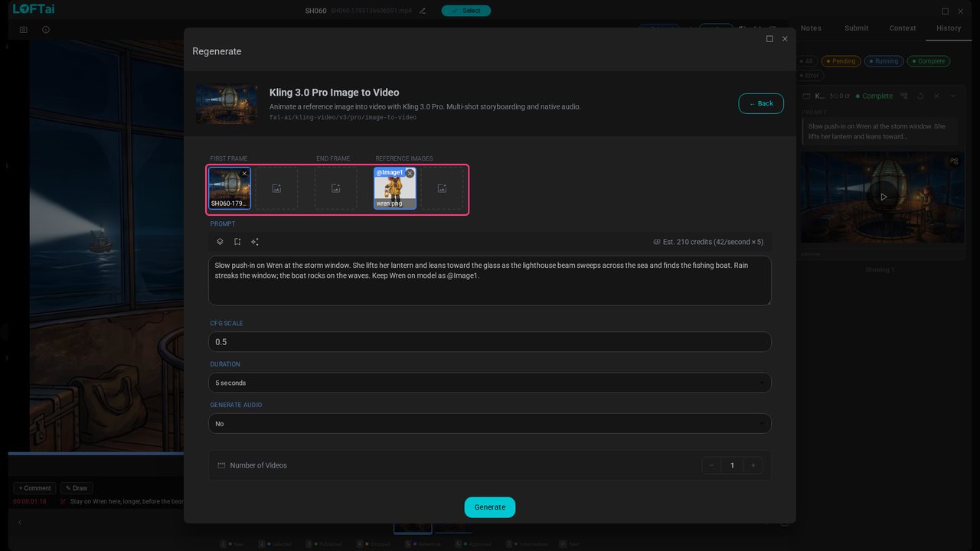Image resolution: width=980 pixels, height=551 pixels.
Task: Click the Draw button below the viewer
Action: (x=77, y=488)
